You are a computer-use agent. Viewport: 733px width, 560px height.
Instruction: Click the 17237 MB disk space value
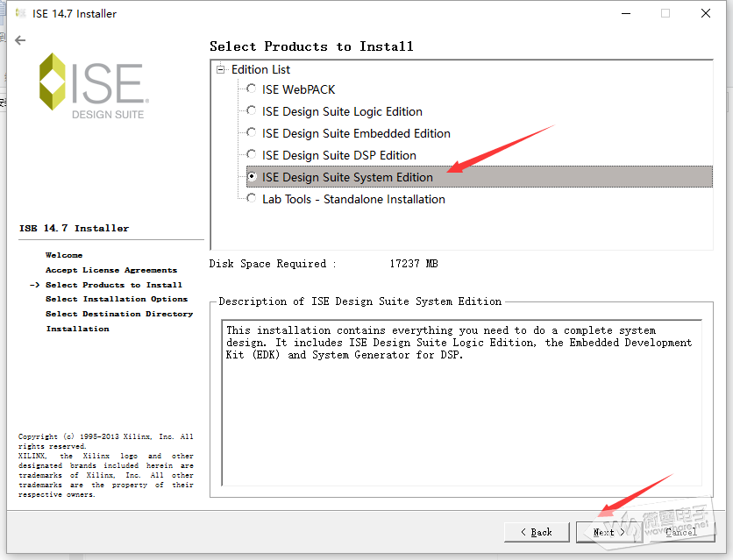(414, 264)
